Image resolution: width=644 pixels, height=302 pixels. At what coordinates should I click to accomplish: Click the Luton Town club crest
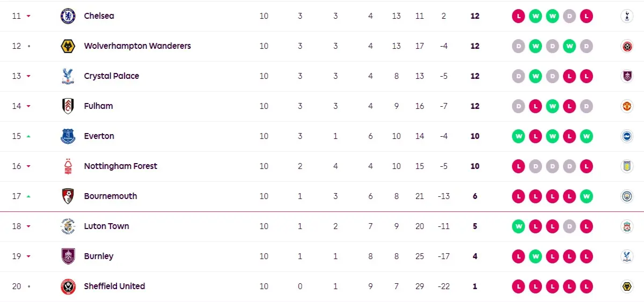point(68,226)
